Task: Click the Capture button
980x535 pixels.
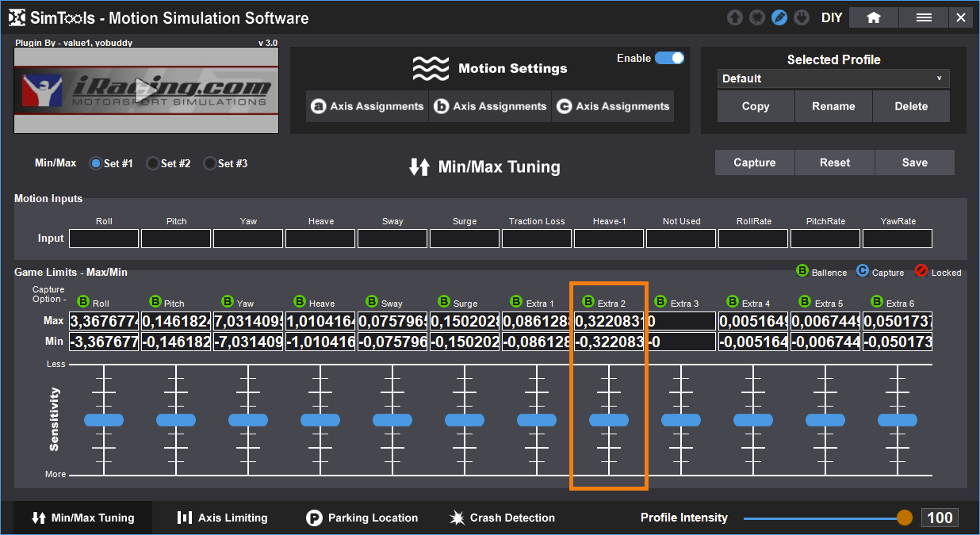Action: (x=755, y=162)
